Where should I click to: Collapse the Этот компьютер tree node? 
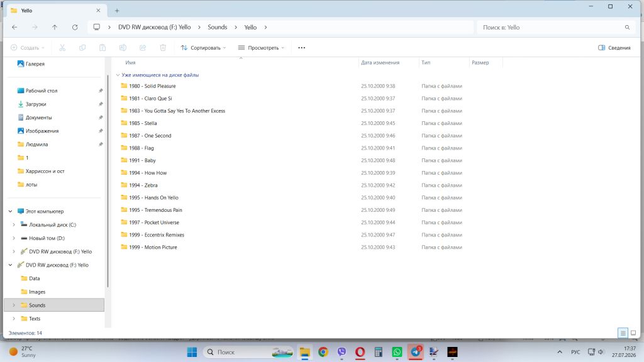(10, 211)
